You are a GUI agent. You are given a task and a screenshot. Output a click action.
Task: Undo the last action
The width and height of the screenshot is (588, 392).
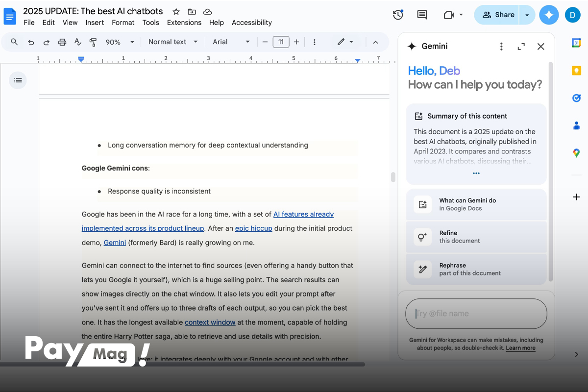[31, 42]
